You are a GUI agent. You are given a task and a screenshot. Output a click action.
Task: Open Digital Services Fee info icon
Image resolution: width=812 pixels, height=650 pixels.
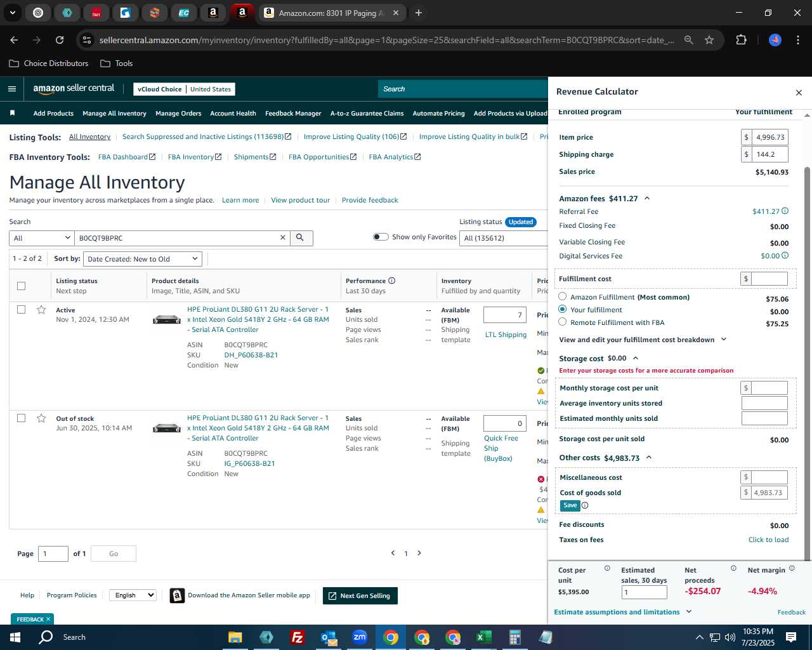point(785,256)
